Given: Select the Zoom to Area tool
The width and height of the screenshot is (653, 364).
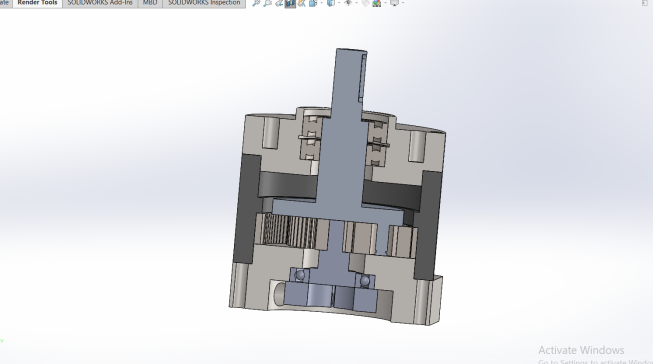Looking at the screenshot, I should pyautogui.click(x=267, y=3).
